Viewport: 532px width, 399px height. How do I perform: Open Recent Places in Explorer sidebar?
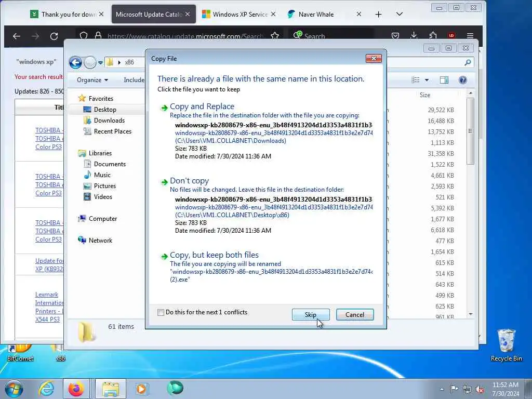coord(112,131)
